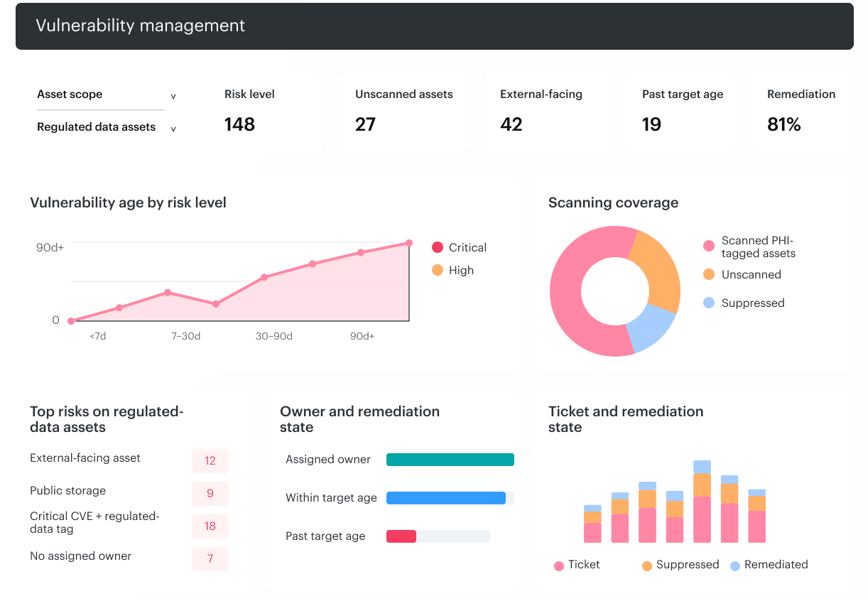Open the Critical CVE count badge 18

[210, 526]
